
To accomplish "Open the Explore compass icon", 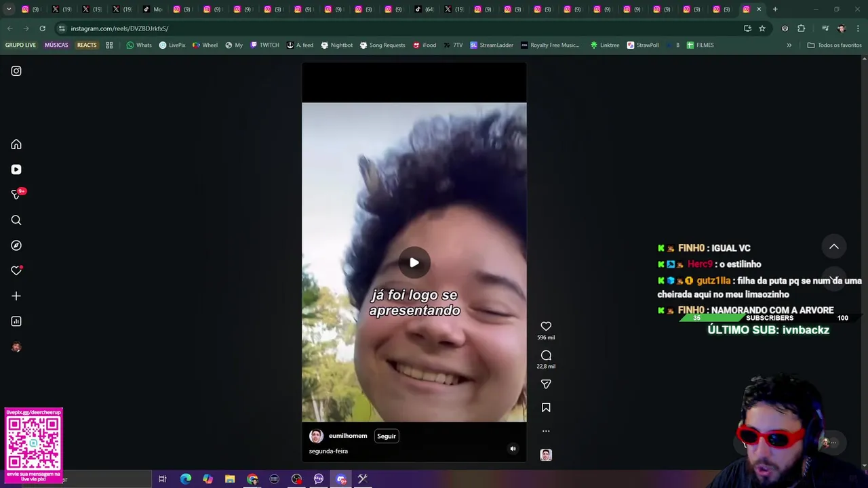I will [x=16, y=245].
